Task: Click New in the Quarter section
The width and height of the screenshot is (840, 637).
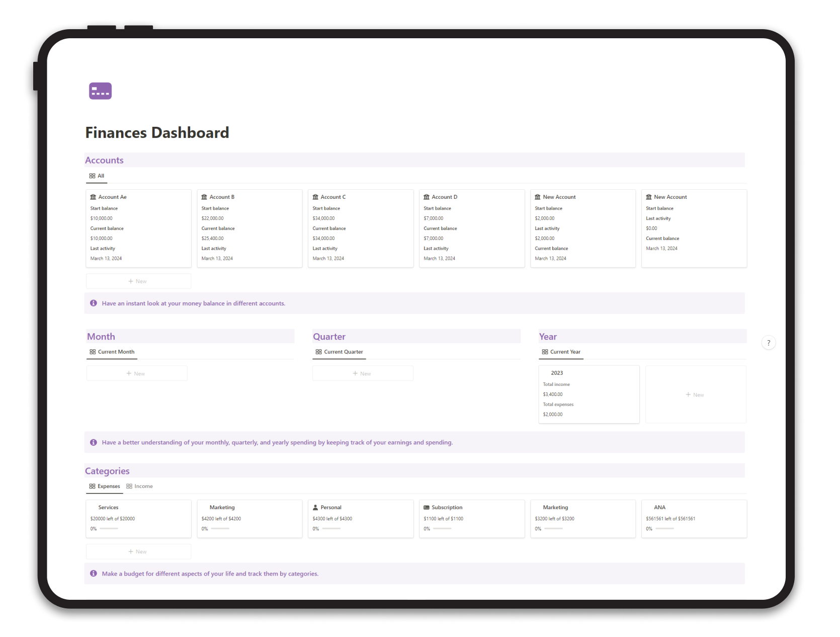Action: click(x=362, y=373)
